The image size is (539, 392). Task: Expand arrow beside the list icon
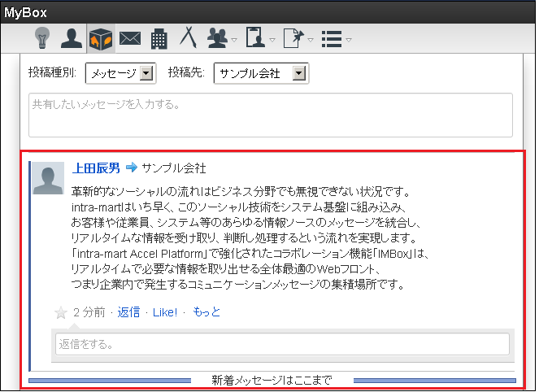tap(349, 40)
